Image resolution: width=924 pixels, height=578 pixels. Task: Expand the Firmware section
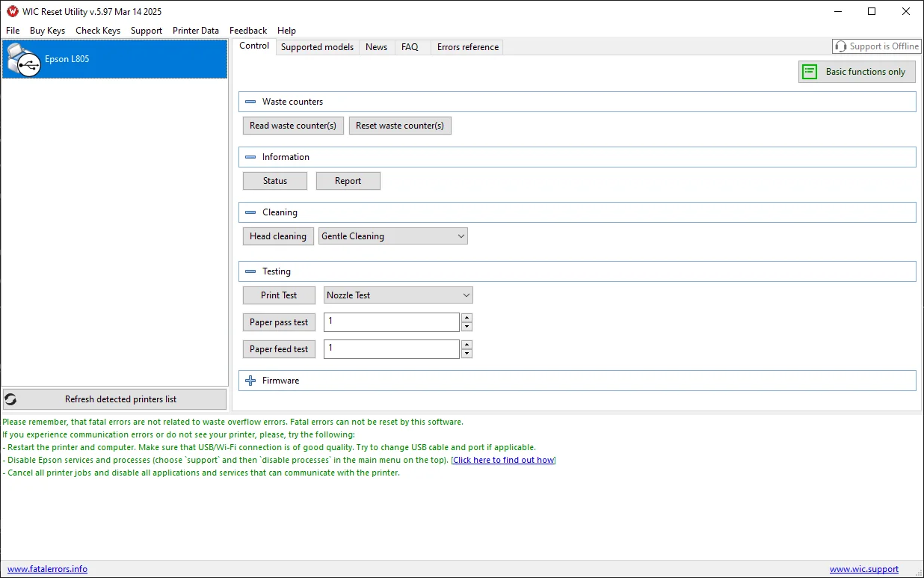[250, 381]
